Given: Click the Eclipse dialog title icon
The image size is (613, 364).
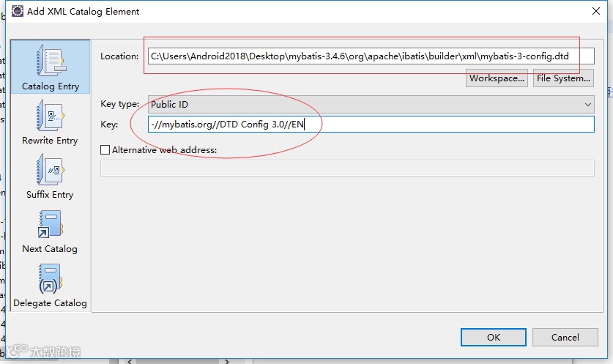Looking at the screenshot, I should pos(17,11).
